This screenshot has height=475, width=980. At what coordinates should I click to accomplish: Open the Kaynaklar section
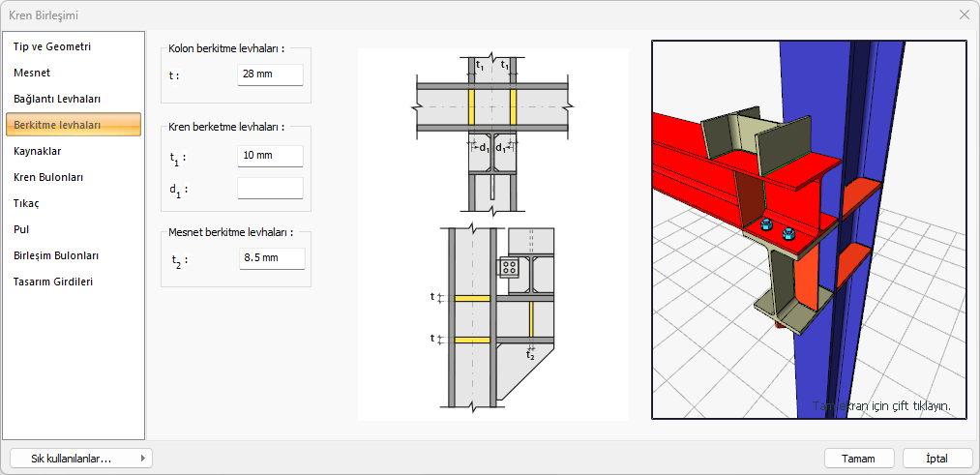point(38,151)
